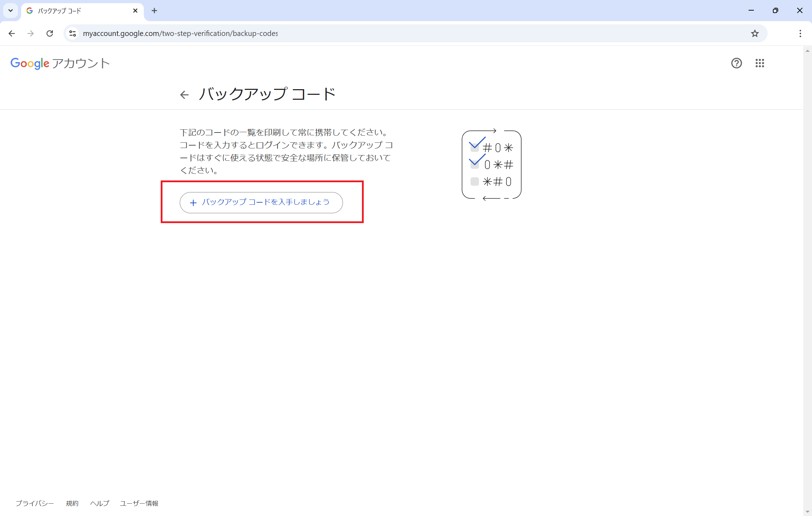Open the 規約 footer link
This screenshot has height=516, width=812.
72,503
